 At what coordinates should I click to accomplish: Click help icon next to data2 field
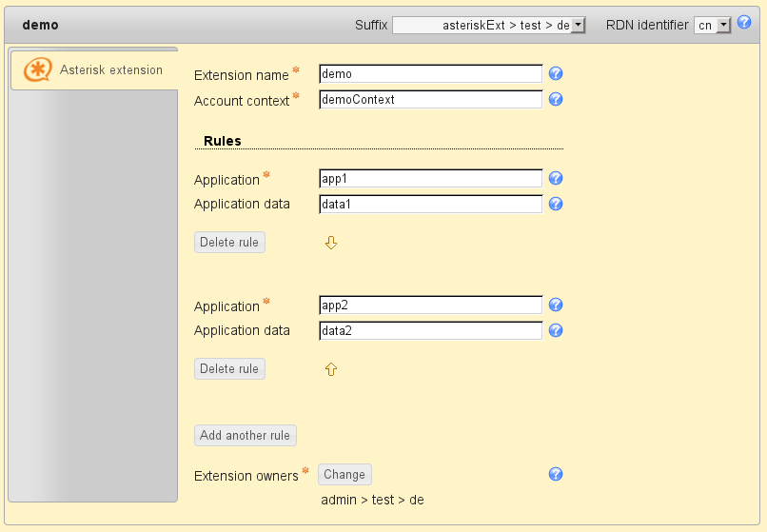click(x=557, y=330)
